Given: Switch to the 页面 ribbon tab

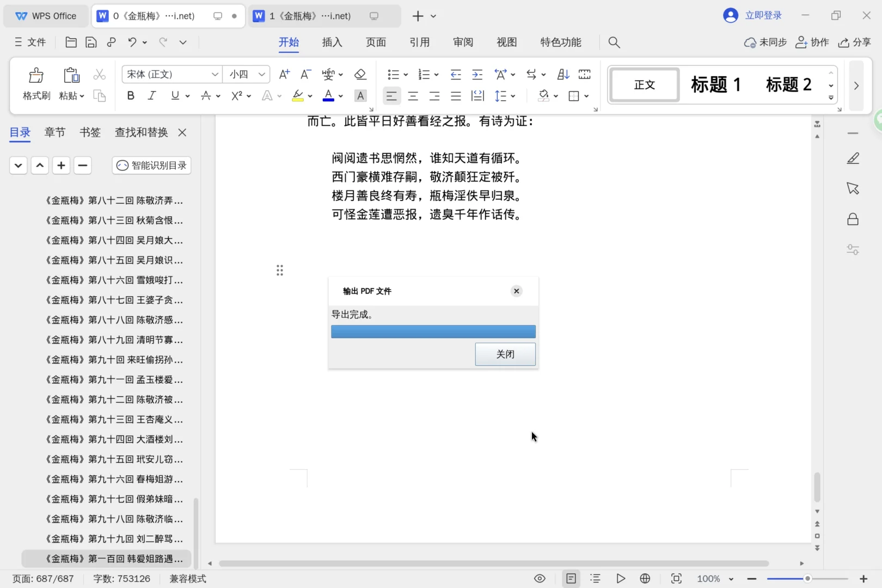Looking at the screenshot, I should [376, 42].
